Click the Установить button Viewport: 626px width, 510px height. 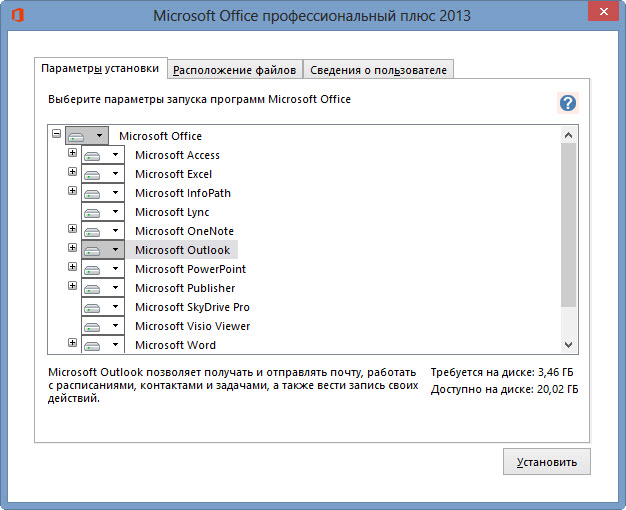(547, 462)
